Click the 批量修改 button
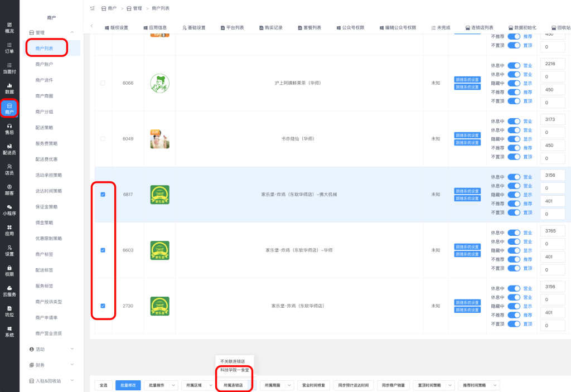The width and height of the screenshot is (571, 392). click(128, 385)
